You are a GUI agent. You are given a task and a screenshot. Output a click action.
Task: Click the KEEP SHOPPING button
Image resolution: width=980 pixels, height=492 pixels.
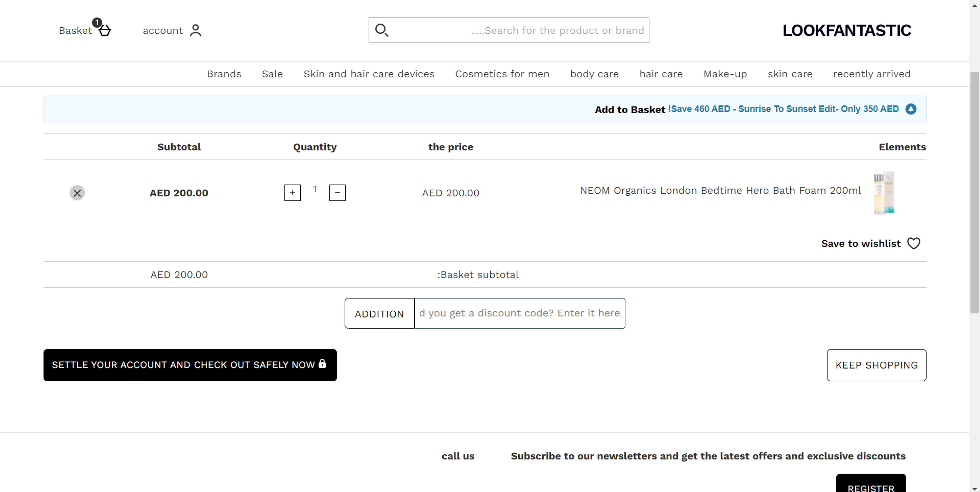click(877, 365)
